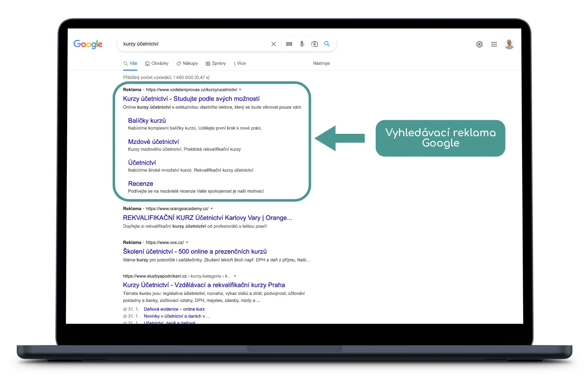Open the Recenze sitelink

point(141,184)
